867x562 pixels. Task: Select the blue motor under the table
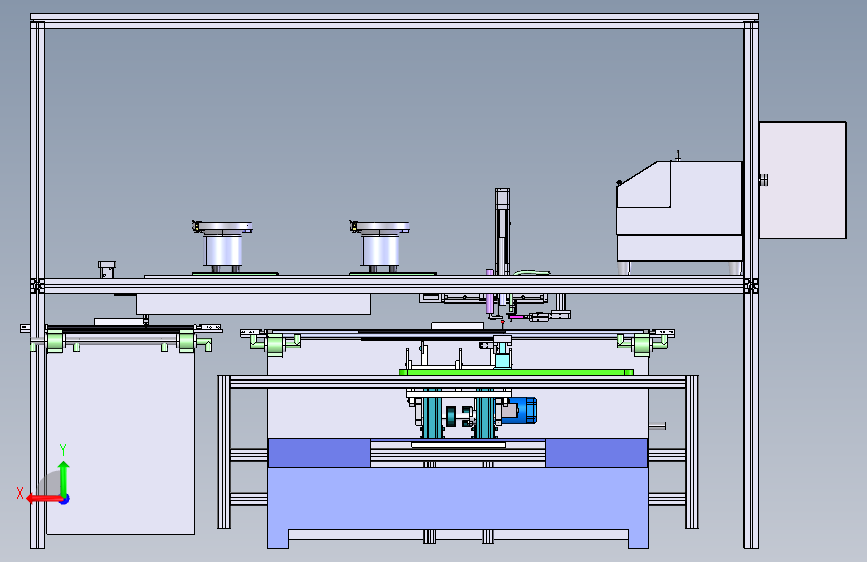tap(520, 410)
